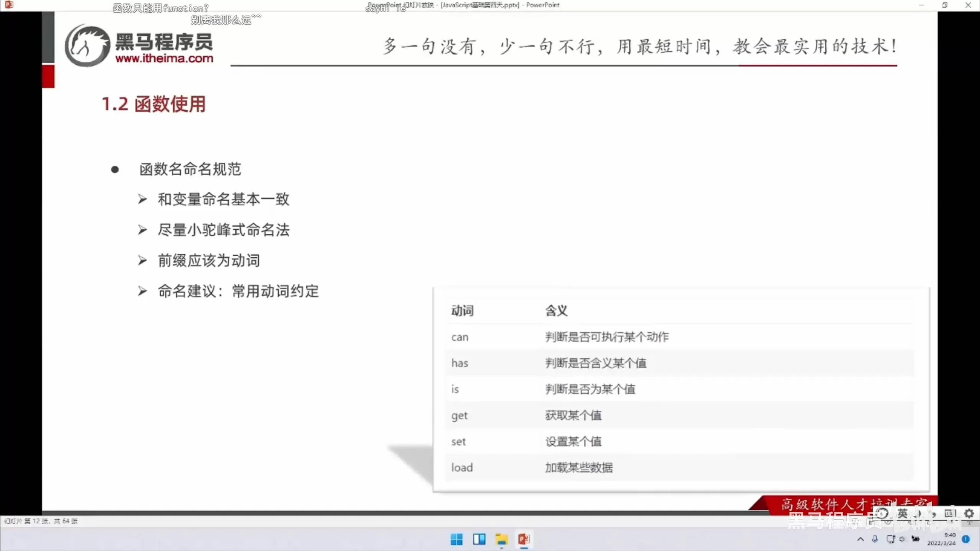Open input method settings gear icon

[969, 513]
